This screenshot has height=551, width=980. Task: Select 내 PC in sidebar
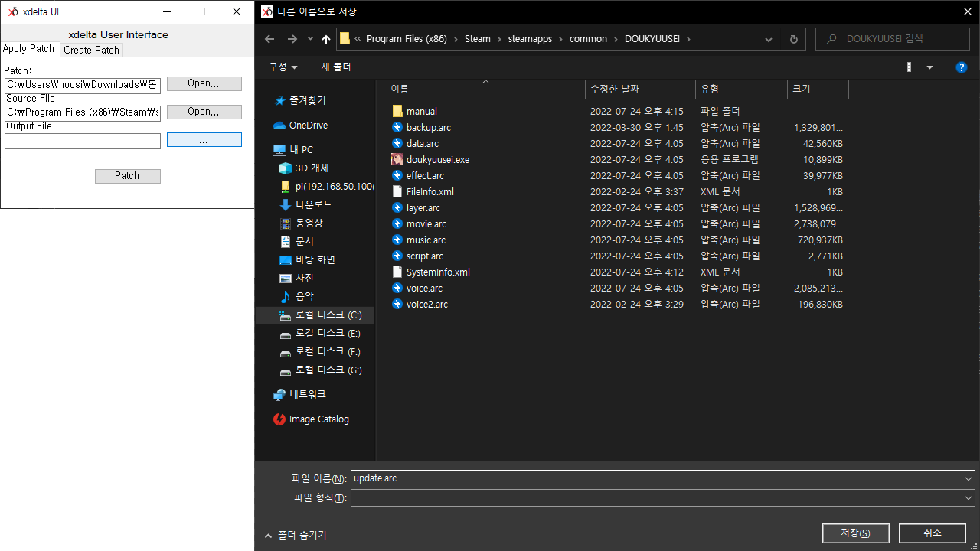point(293,150)
